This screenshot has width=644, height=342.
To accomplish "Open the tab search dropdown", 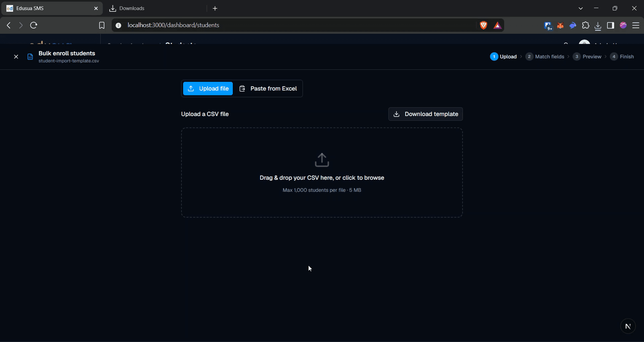I will click(581, 8).
